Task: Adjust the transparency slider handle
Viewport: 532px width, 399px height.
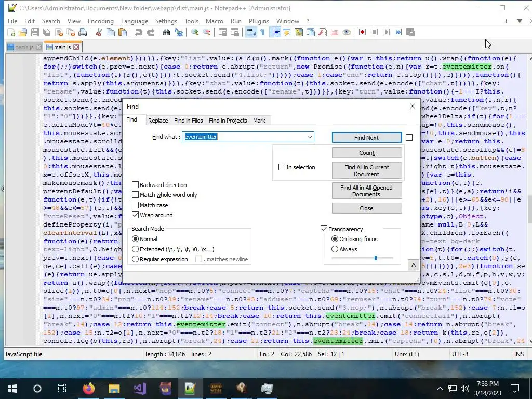Action: click(376, 258)
